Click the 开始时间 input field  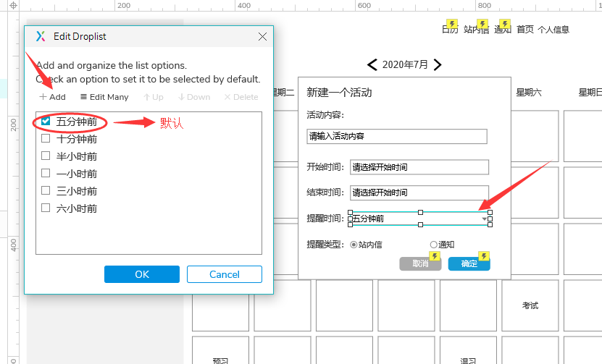coord(419,167)
